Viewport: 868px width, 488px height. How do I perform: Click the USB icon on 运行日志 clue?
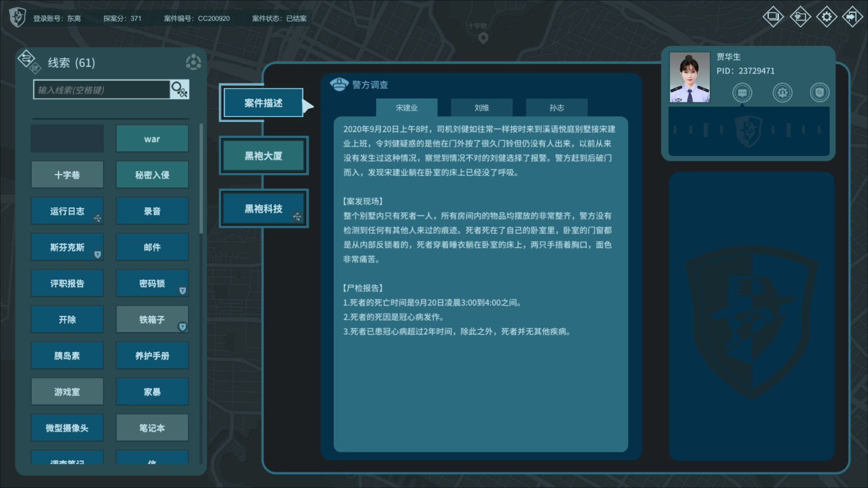[x=97, y=218]
